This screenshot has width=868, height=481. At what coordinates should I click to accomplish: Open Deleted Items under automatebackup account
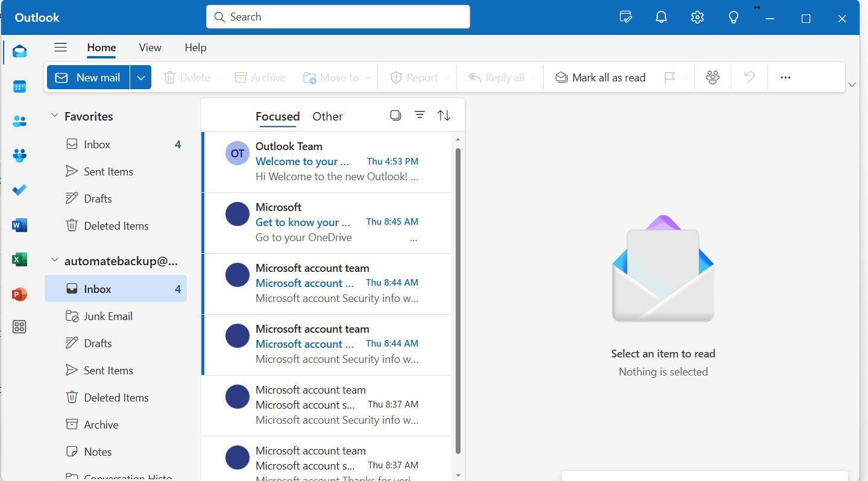click(x=116, y=397)
